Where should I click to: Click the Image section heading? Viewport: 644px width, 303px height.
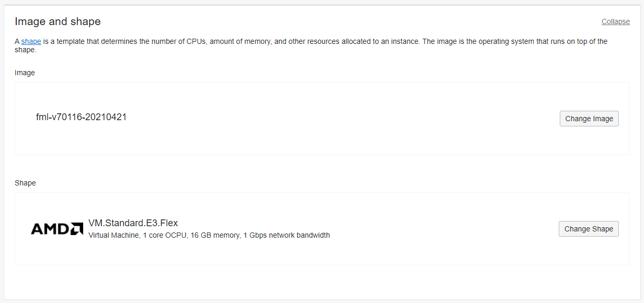click(25, 73)
